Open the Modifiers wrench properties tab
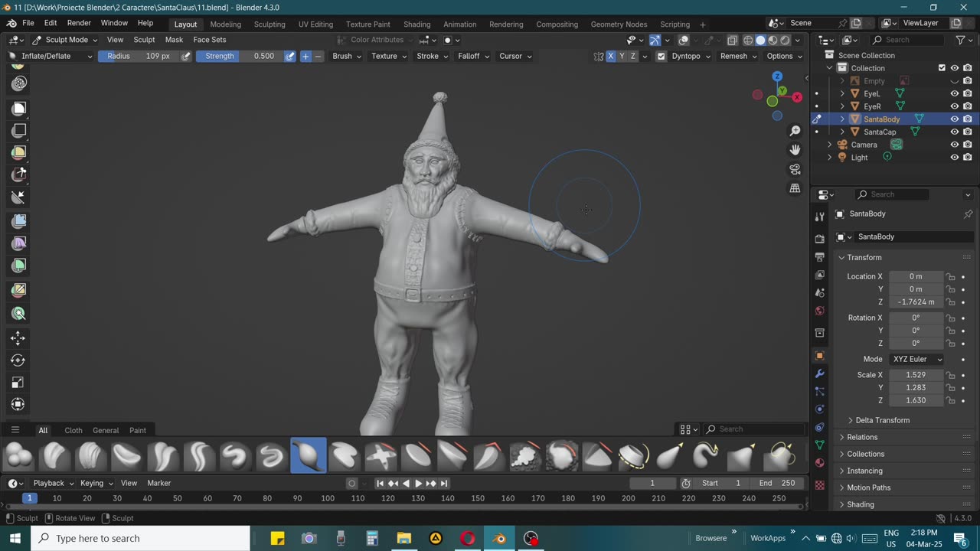This screenshot has width=980, height=551. (820, 373)
